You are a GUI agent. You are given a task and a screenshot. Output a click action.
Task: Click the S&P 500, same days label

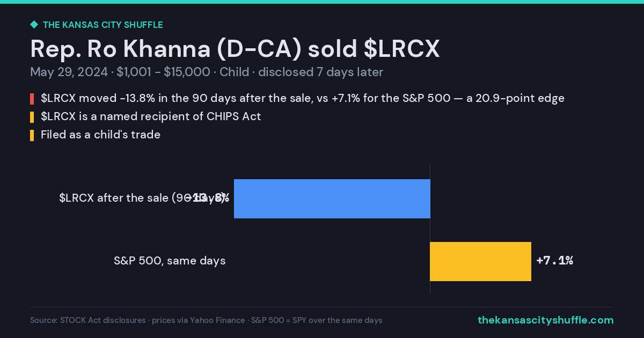(x=170, y=261)
